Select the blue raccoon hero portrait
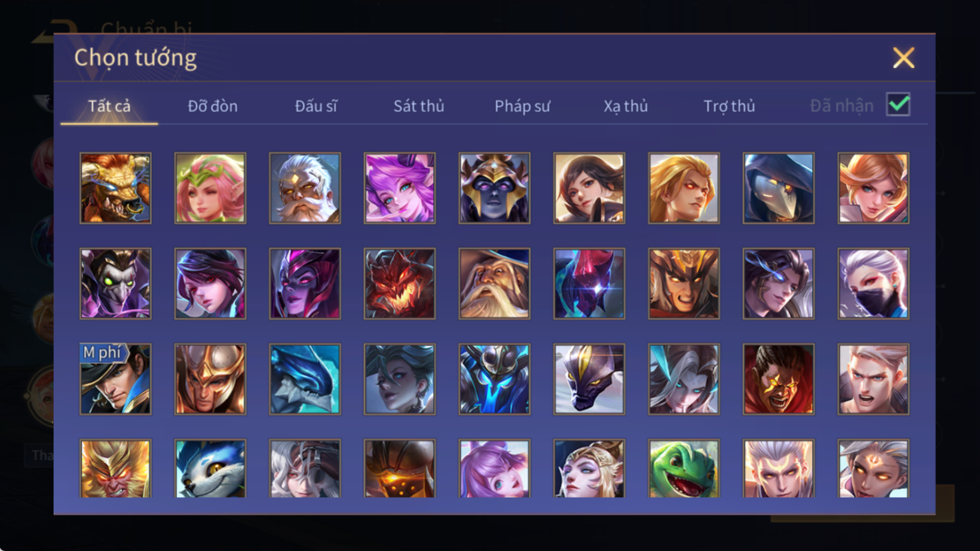Image resolution: width=980 pixels, height=551 pixels. pos(210,468)
